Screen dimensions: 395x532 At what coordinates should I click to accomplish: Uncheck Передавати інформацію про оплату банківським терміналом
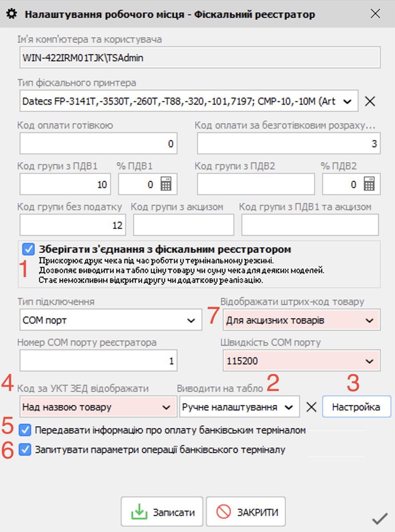tap(26, 430)
